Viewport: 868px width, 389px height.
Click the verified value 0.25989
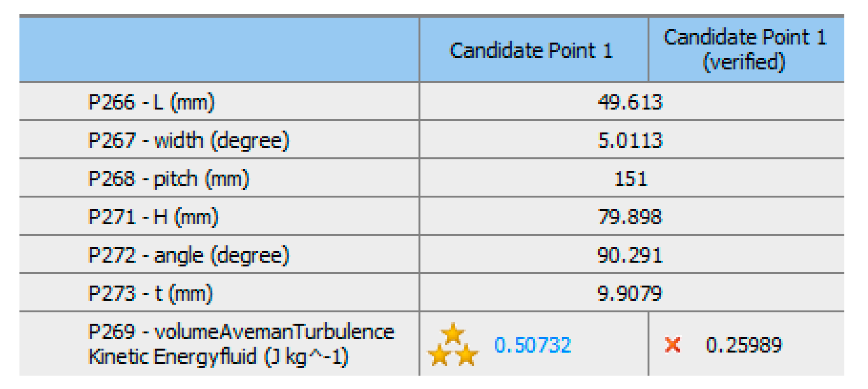[744, 345]
